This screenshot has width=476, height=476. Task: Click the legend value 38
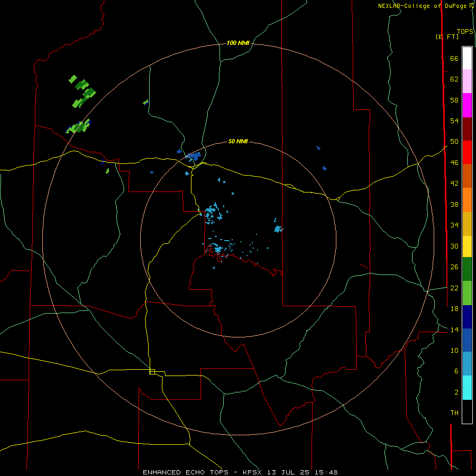pyautogui.click(x=454, y=204)
